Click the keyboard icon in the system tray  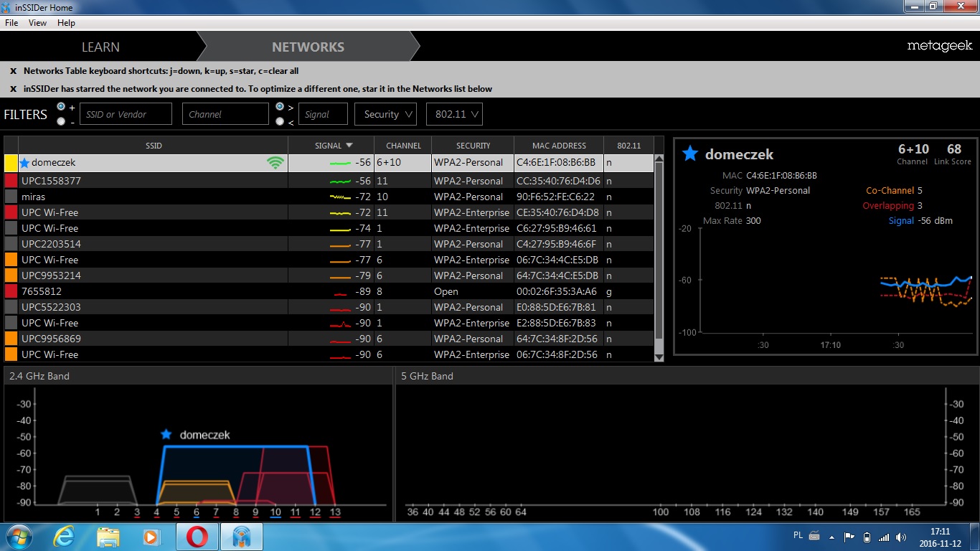click(814, 536)
